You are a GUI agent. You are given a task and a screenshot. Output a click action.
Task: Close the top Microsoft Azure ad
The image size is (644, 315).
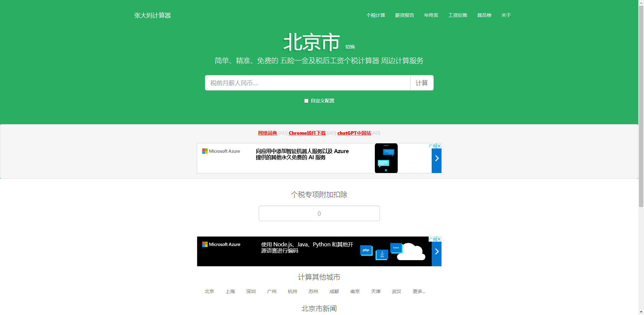(x=439, y=146)
